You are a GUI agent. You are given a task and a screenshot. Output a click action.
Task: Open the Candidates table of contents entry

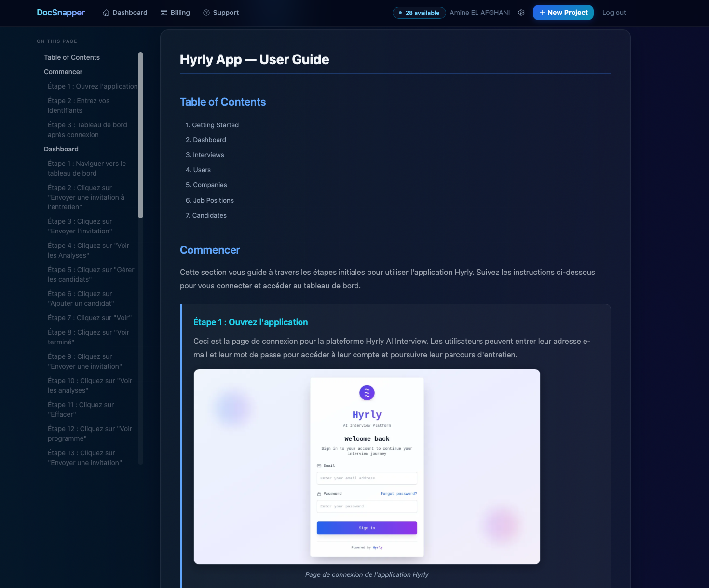click(x=209, y=215)
